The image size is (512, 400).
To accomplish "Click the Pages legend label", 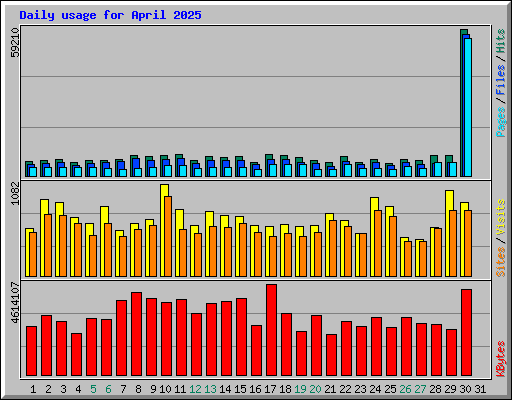I will [x=501, y=122].
